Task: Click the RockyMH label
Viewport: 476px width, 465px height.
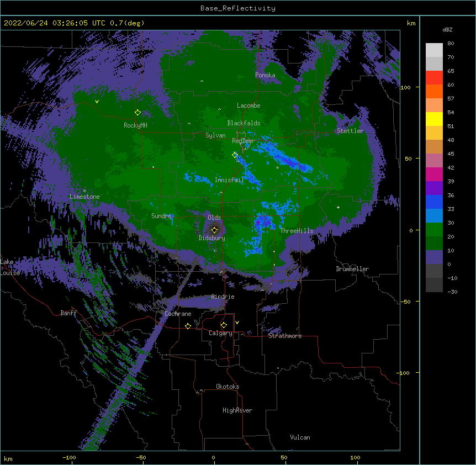Action: (x=135, y=125)
